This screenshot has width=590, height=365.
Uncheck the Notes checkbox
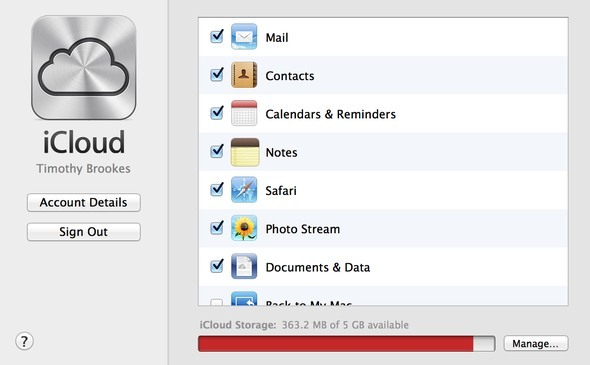click(x=217, y=151)
